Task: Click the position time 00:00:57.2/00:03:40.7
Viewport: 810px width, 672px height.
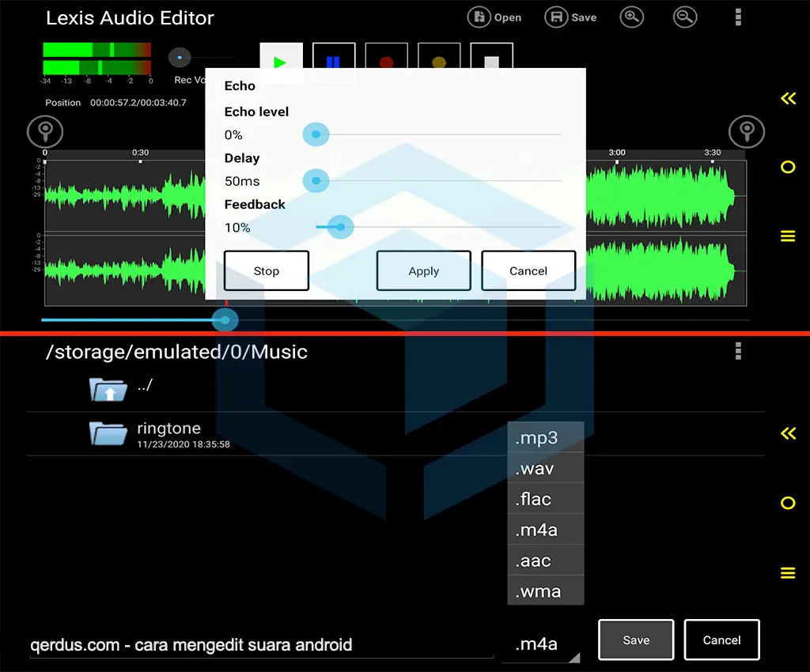Action: click(x=138, y=103)
